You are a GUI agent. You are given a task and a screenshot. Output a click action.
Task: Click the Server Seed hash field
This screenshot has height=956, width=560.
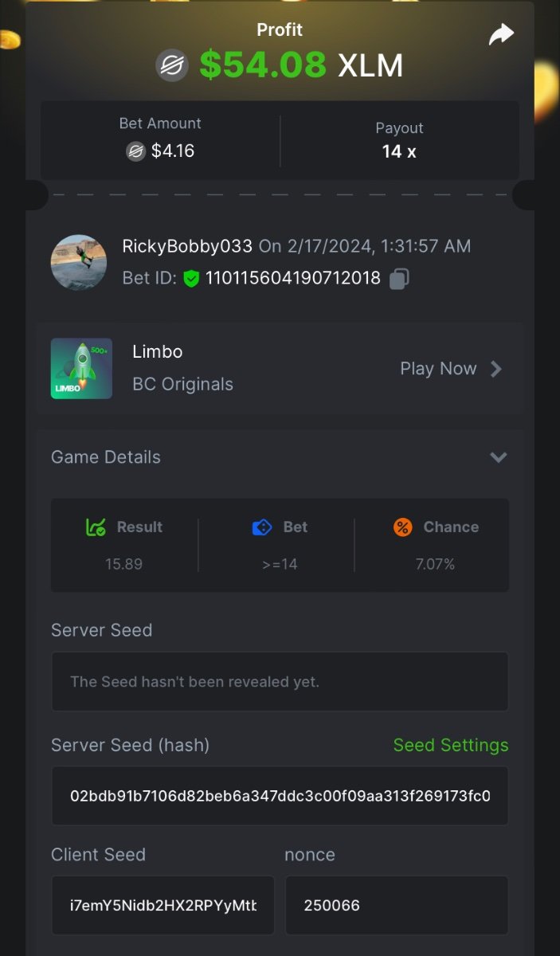(x=280, y=796)
